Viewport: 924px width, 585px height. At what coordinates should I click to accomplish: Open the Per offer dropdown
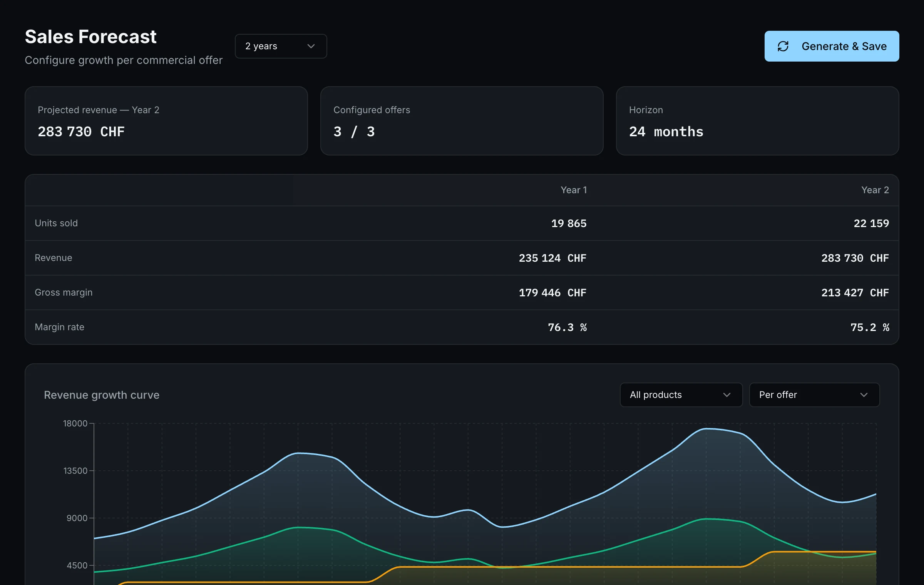814,395
